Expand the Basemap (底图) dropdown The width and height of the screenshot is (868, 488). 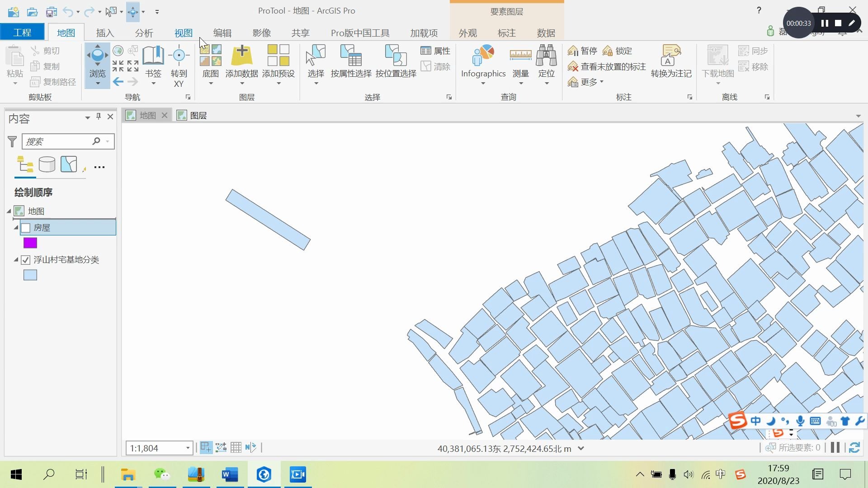point(210,83)
